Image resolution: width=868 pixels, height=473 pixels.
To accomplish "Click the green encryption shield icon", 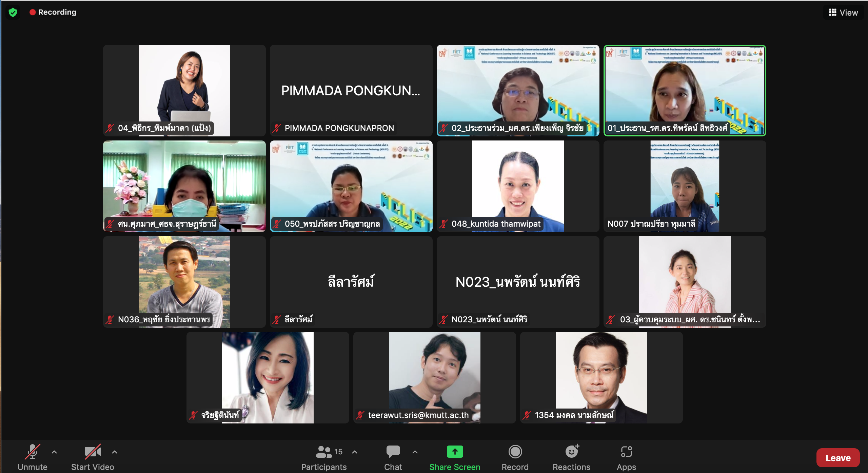I will coord(13,13).
